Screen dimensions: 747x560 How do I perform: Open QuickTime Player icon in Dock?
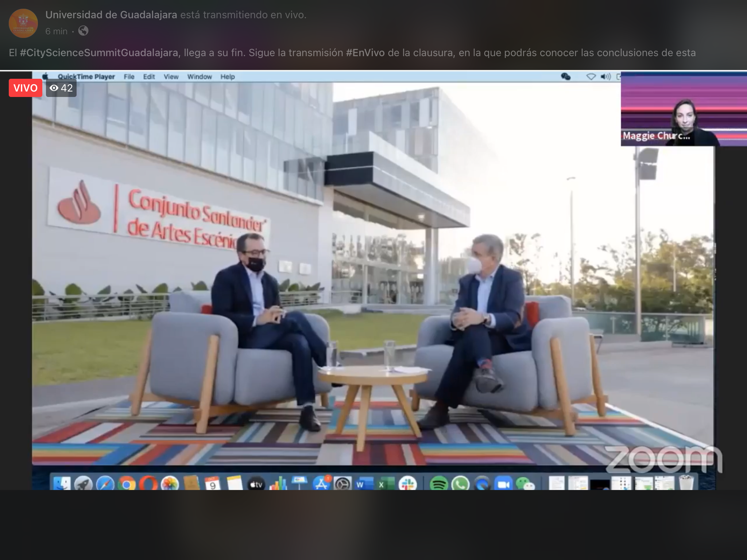tap(482, 483)
